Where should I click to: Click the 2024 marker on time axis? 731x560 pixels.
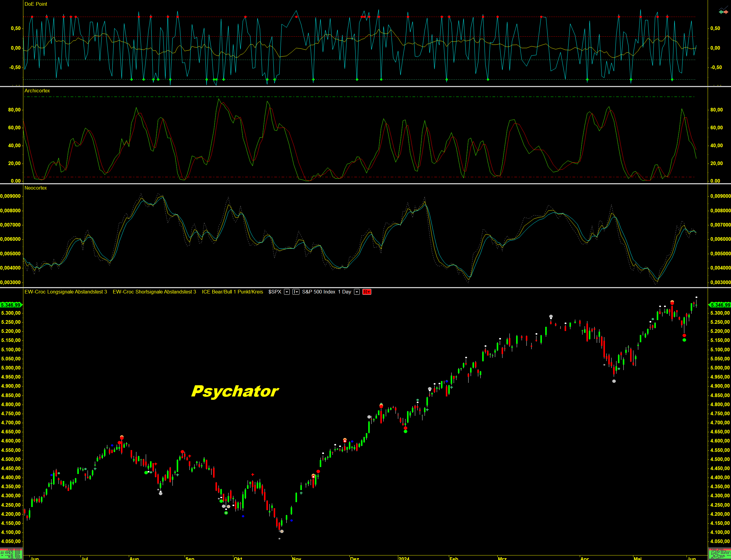(404, 558)
